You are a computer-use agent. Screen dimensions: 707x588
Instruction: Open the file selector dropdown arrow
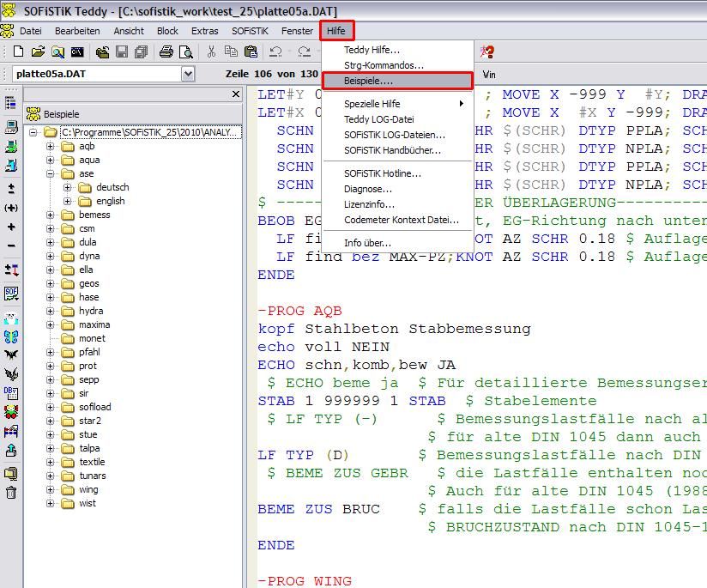[x=188, y=74]
